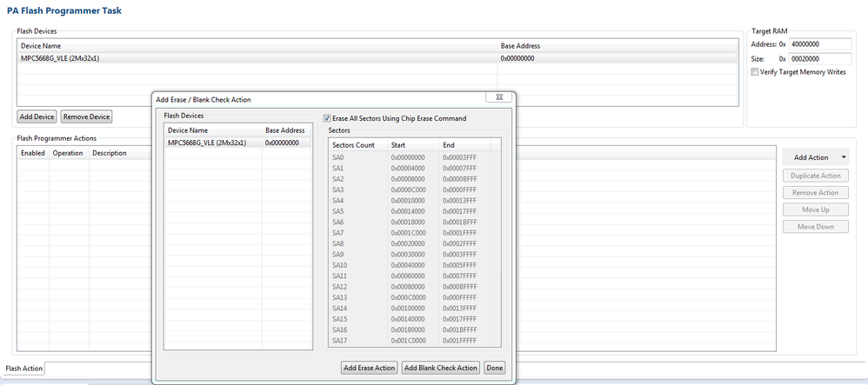Select MPC5668G_VLE row in main Flash Devices table
Viewport: 868px width, 385px height.
(x=377, y=58)
